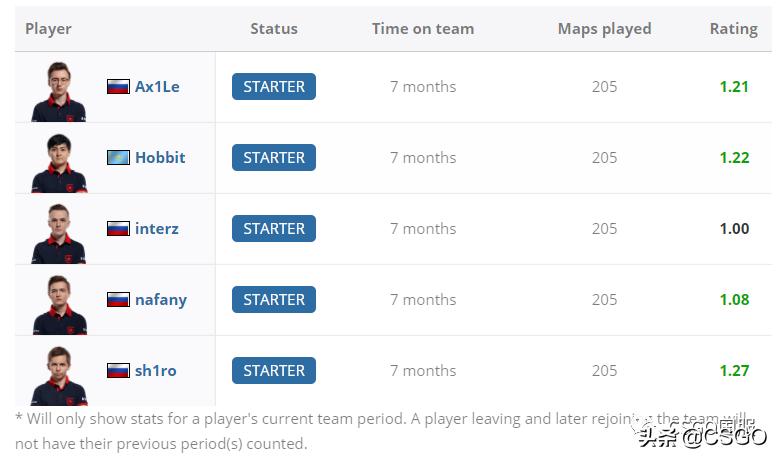Image resolution: width=781 pixels, height=462 pixels.
Task: Sort by Maps played column header
Action: click(604, 29)
